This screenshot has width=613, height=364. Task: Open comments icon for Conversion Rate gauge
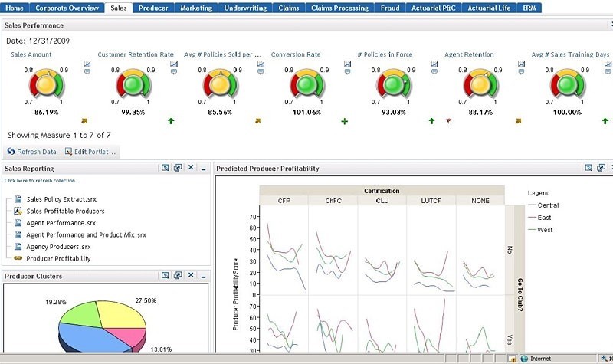[x=348, y=71]
